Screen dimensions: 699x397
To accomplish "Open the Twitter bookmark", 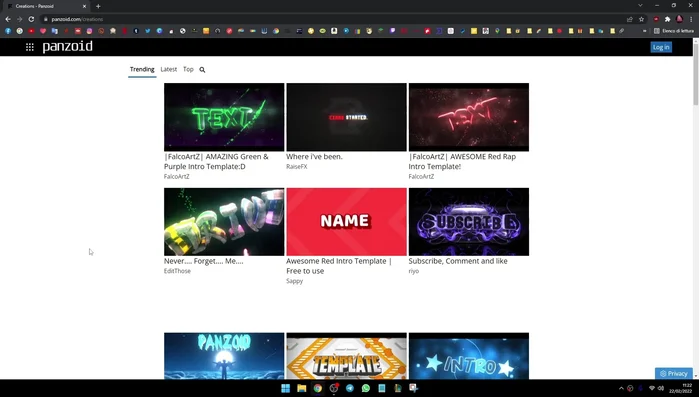I will [148, 31].
